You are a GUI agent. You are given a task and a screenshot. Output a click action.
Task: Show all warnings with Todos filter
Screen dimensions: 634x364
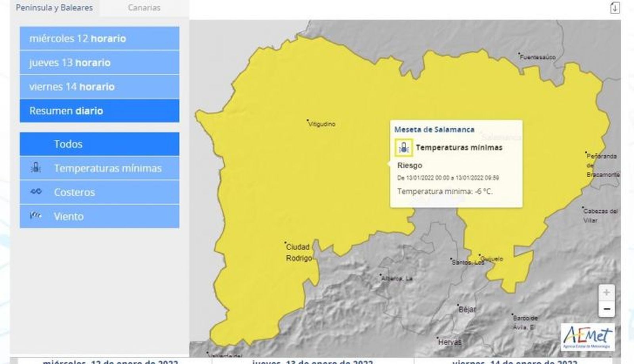coord(99,144)
